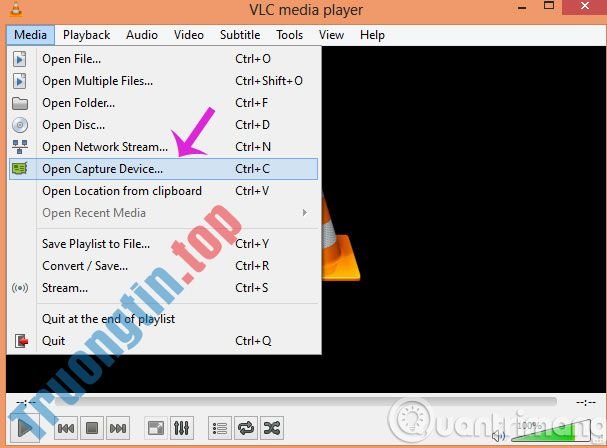
Task: Choose Open Multiple Files... entry
Action: point(163,81)
